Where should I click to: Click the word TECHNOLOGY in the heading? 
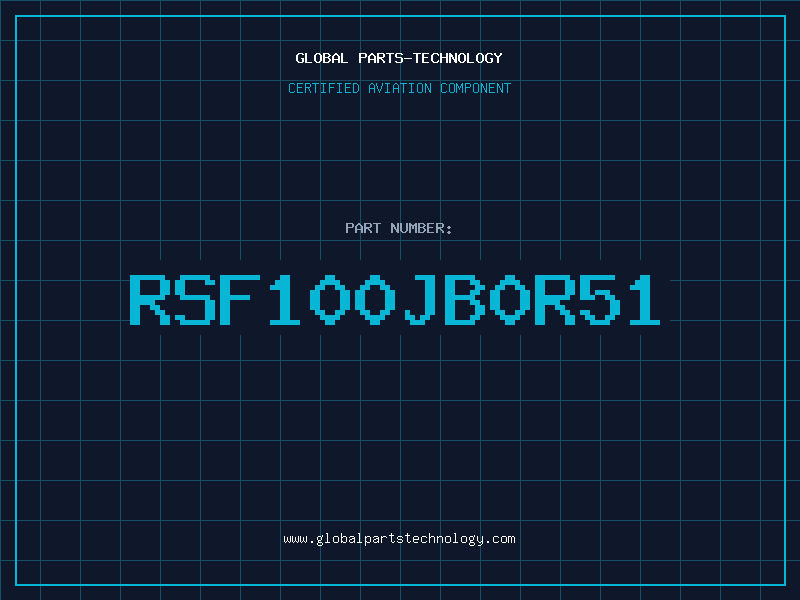click(458, 58)
